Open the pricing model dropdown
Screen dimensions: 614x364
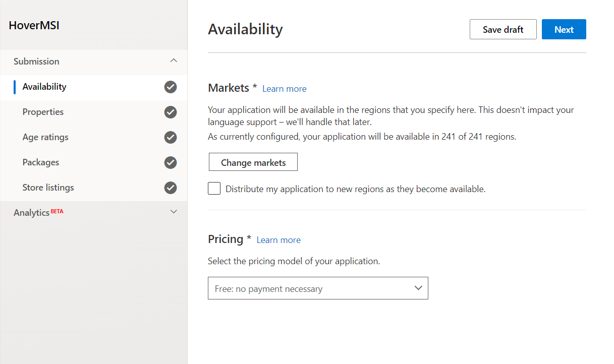click(318, 288)
